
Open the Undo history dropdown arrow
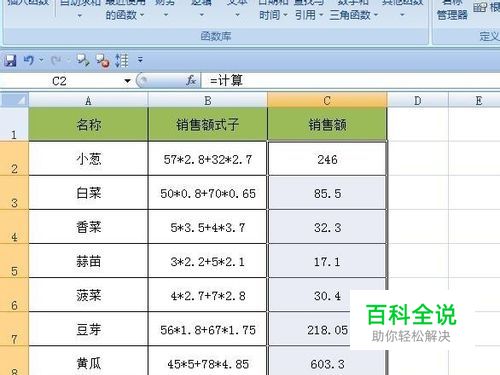click(x=41, y=60)
